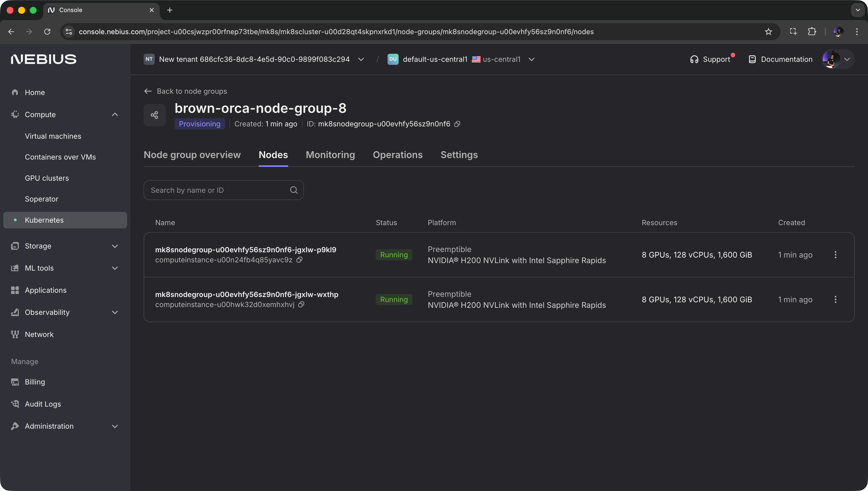Go back to node groups
868x491 pixels.
186,91
